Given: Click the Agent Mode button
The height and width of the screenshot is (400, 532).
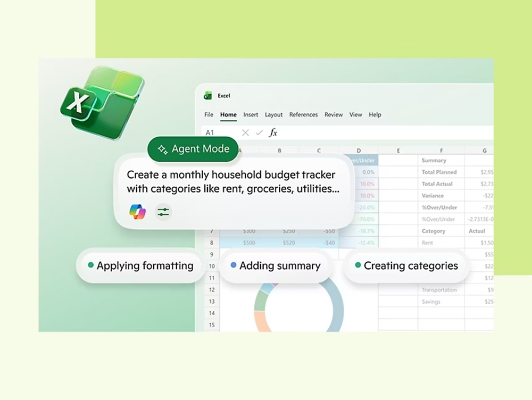Looking at the screenshot, I should coord(193,149).
